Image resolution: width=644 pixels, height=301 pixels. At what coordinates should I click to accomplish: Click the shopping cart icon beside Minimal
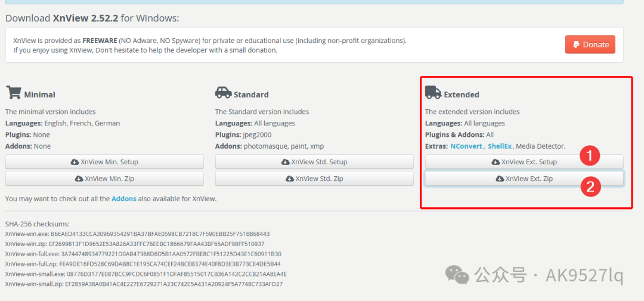pos(13,93)
